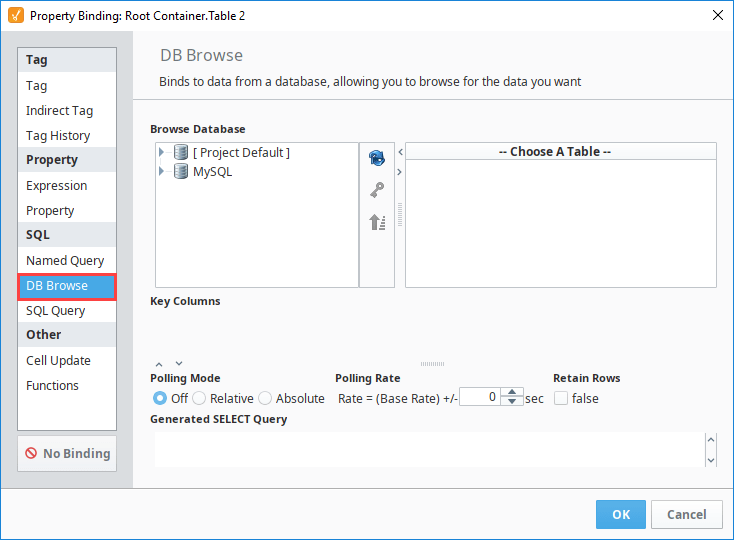The width and height of the screenshot is (734, 540).
Task: Click the polling rate value field
Action: coord(480,397)
